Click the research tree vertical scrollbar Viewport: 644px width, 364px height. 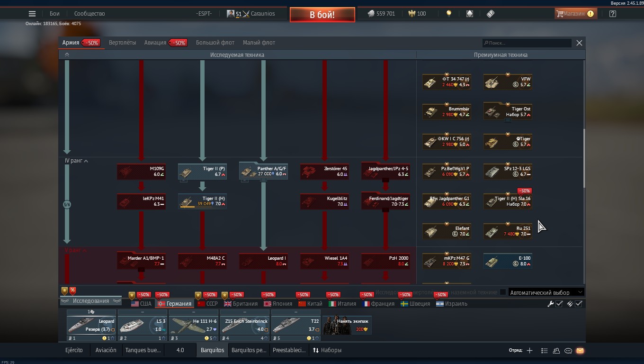(x=584, y=158)
